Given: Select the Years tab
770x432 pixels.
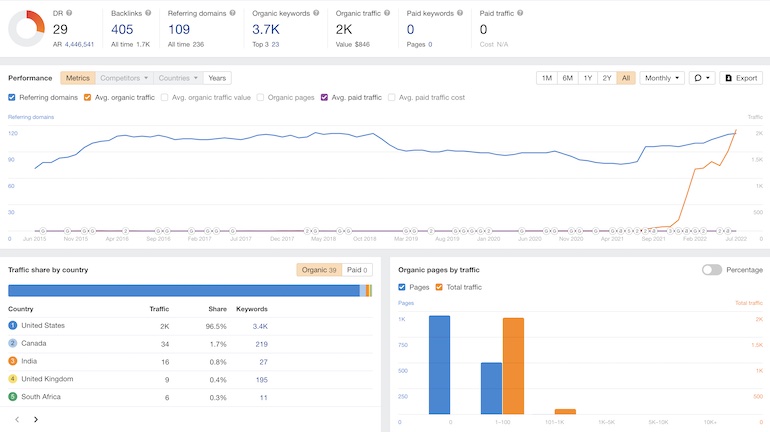Looking at the screenshot, I should [x=217, y=78].
